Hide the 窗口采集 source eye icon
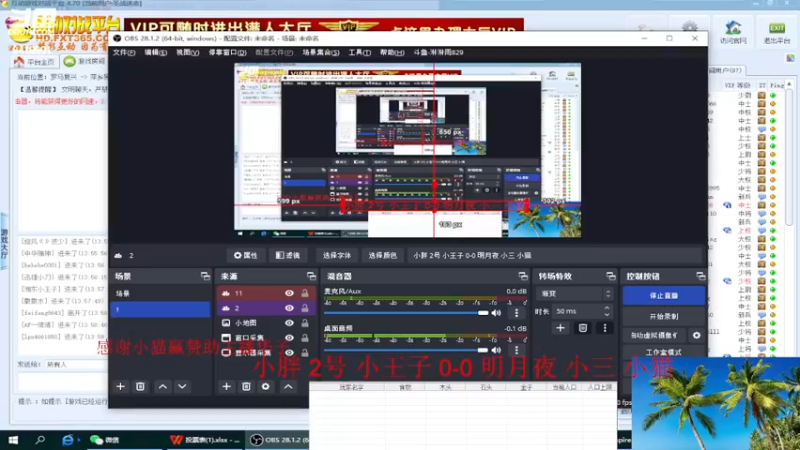The height and width of the screenshot is (450, 800). tap(289, 338)
